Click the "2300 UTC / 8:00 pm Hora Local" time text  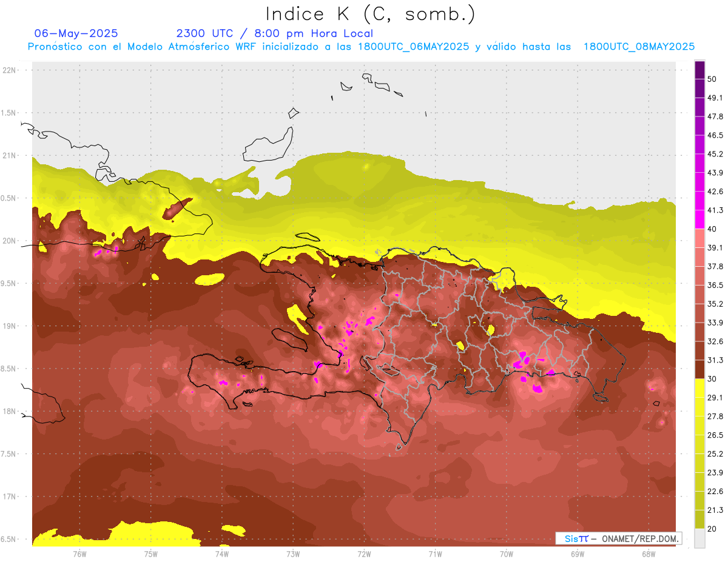pos(274,33)
